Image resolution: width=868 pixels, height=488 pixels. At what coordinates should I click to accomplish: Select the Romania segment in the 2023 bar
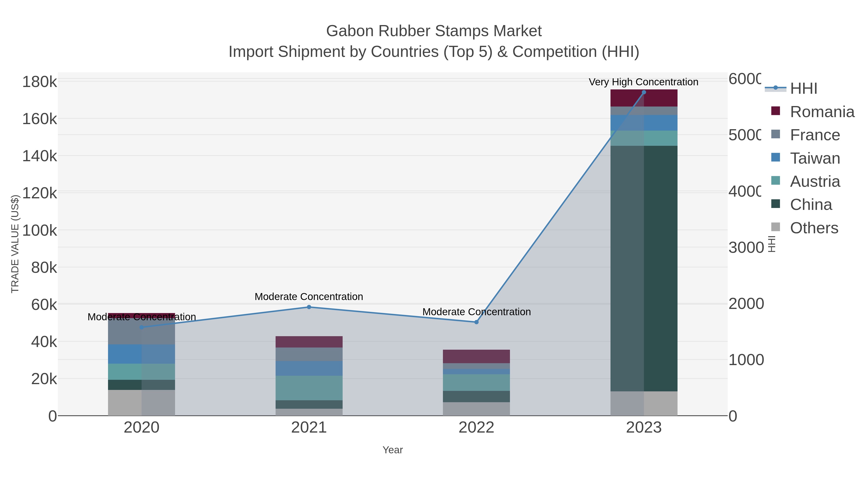point(644,98)
